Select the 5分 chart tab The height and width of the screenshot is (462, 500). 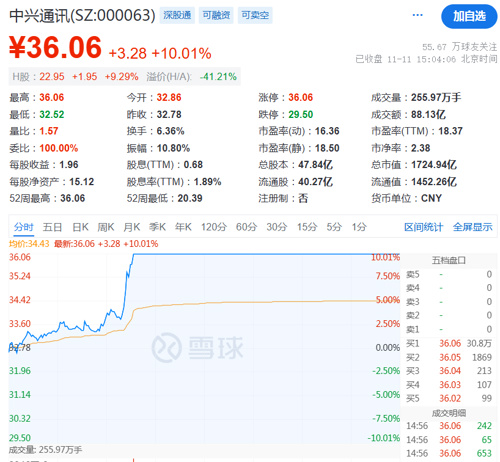[x=334, y=227]
